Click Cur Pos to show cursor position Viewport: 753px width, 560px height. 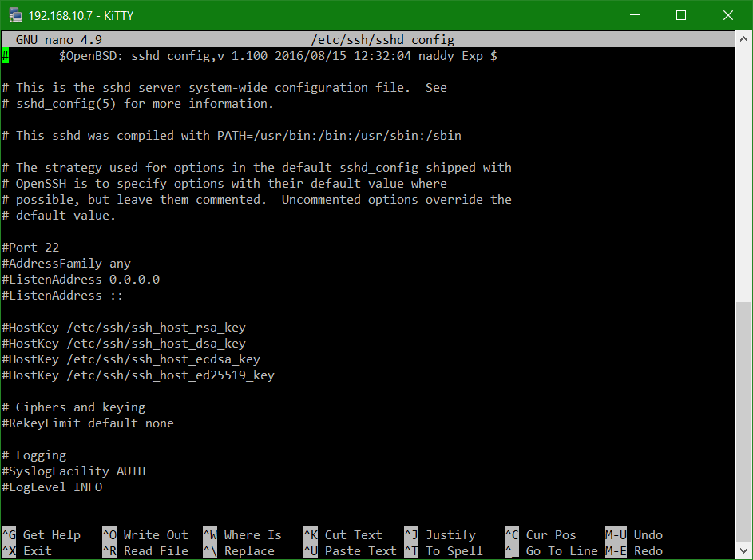549,534
